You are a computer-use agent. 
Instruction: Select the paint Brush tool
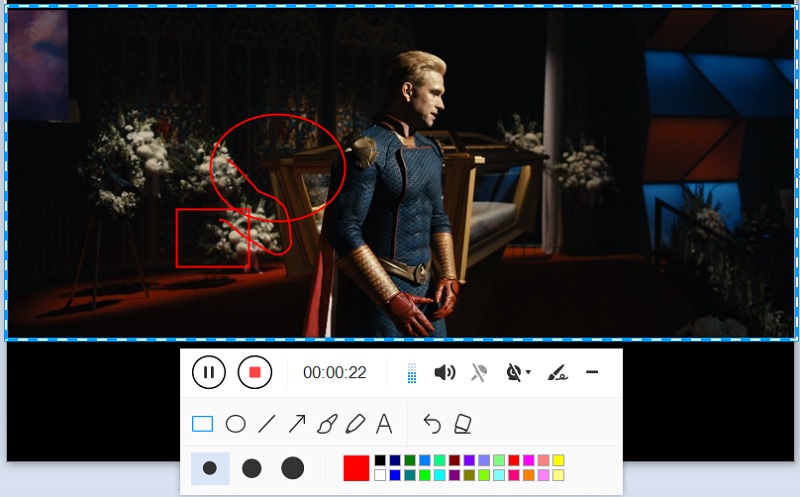coord(327,424)
